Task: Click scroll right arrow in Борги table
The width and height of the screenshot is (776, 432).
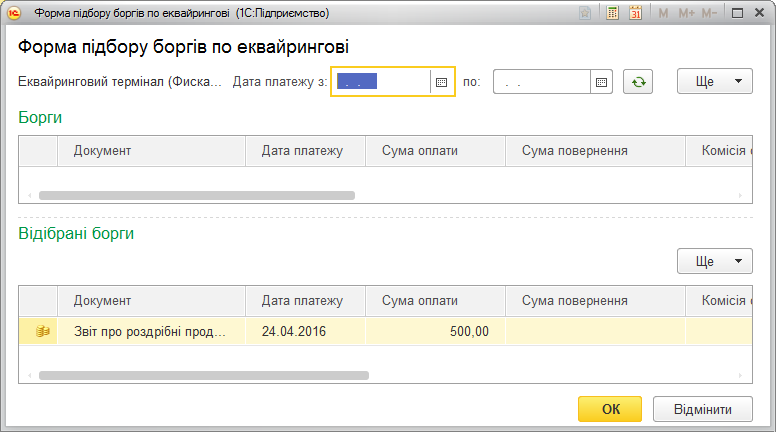Action: click(x=740, y=195)
